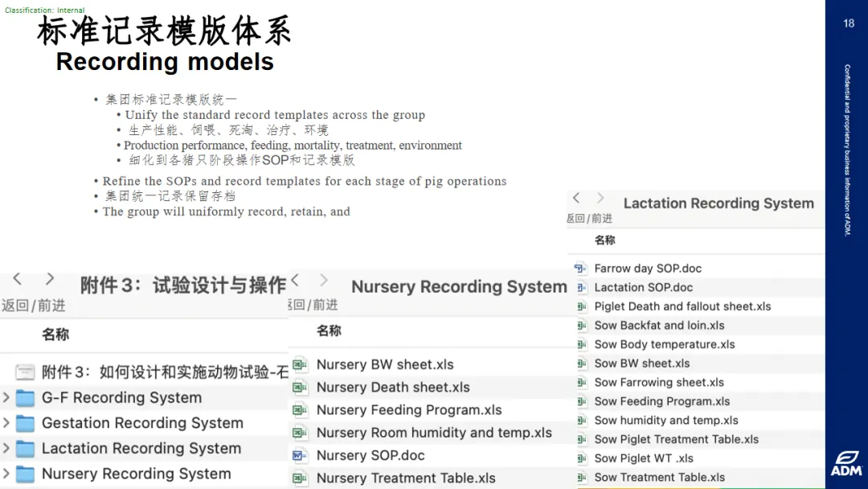Click the back arrow in the 附件3 window
Viewport: 868px width, 489px height.
click(17, 279)
